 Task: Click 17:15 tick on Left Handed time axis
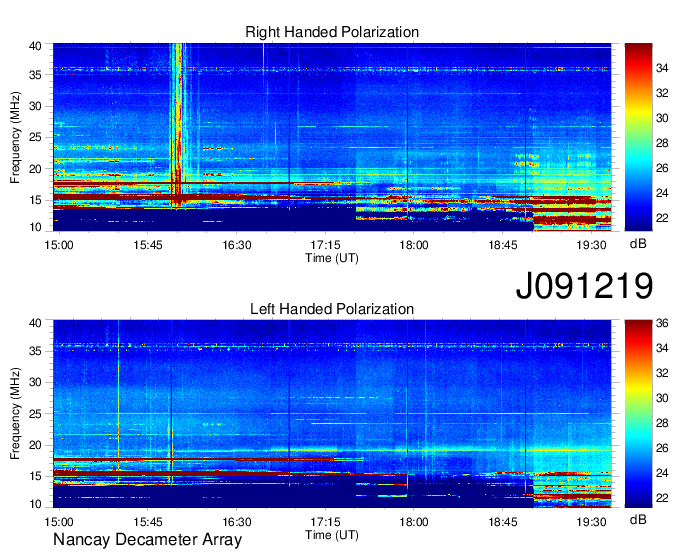click(x=325, y=522)
